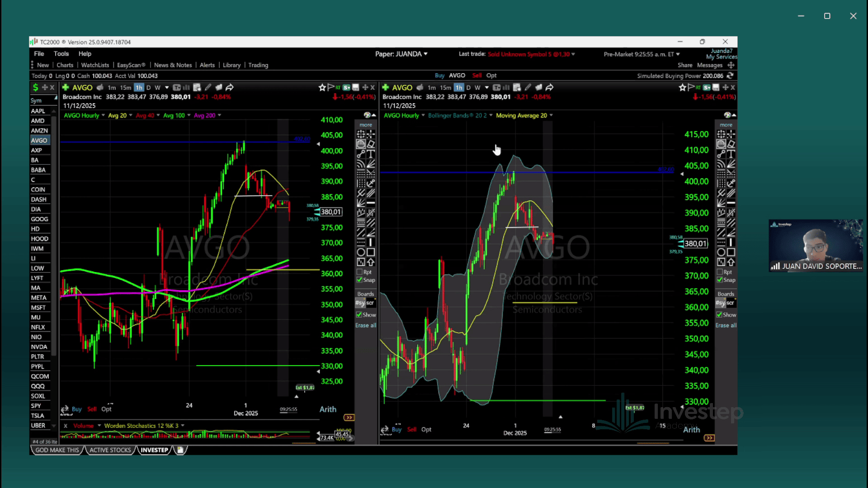Screen dimensions: 868x488
Task: Select the anchor tool in left chart toolbar
Action: point(371,183)
